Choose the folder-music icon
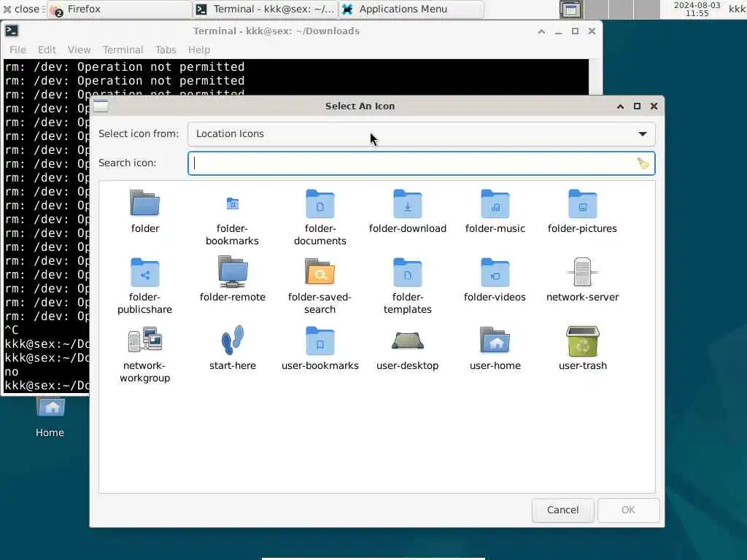Viewport: 747px width, 560px height. pos(495,203)
